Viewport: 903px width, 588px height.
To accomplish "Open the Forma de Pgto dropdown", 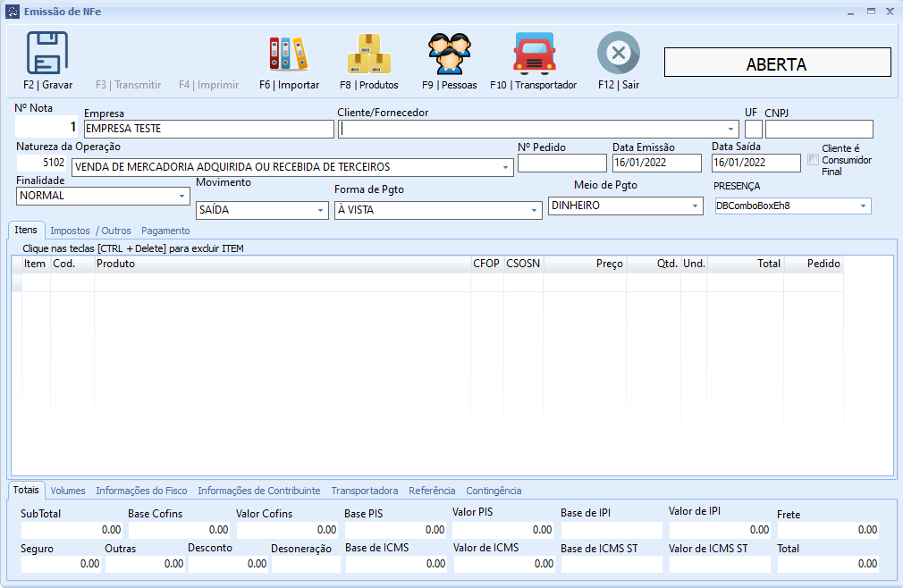I will click(534, 210).
